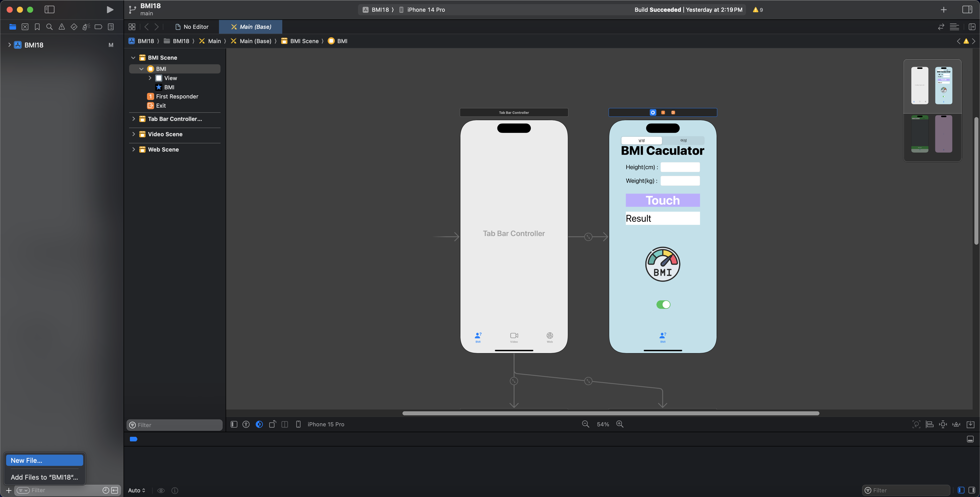Open the related items grid icon
The height and width of the screenshot is (497, 980).
coord(132,27)
